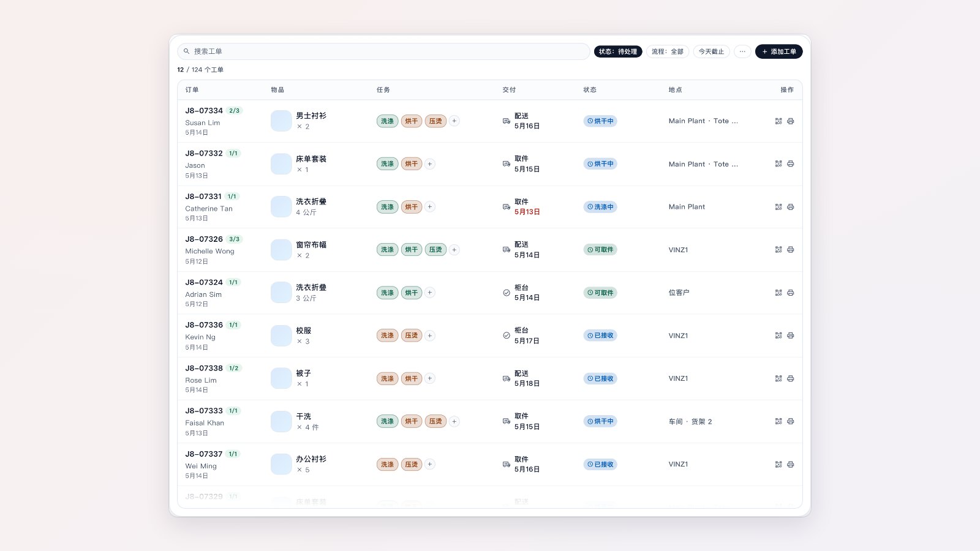Image resolution: width=980 pixels, height=551 pixels.
Task: Add a task to bedding set order J8-07332
Action: coord(430,164)
